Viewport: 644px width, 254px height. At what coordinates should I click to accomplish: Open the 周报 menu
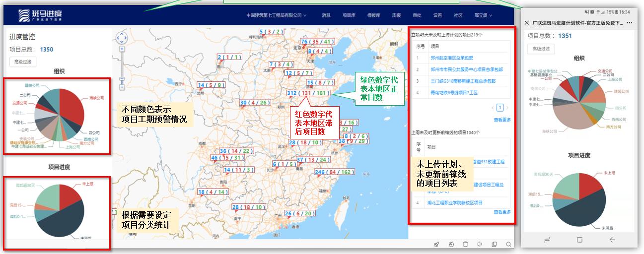396,15
